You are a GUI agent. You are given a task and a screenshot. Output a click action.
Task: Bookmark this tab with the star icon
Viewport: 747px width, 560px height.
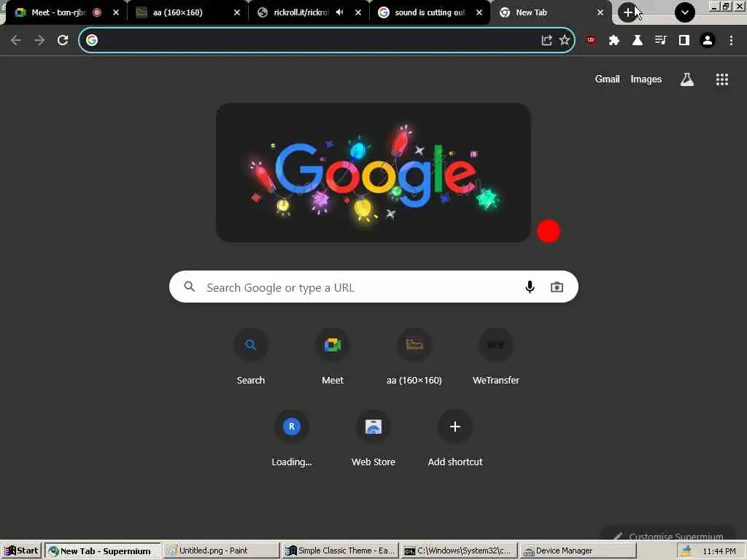click(565, 40)
